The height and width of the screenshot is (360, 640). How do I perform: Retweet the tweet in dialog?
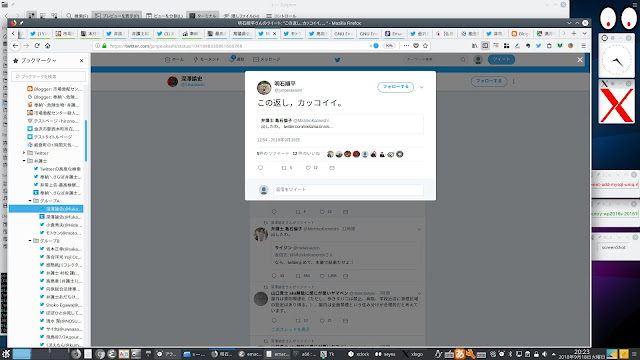click(x=284, y=168)
